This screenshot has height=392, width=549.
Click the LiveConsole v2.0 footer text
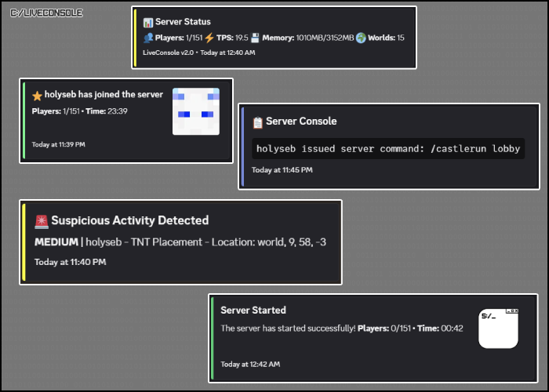point(168,53)
